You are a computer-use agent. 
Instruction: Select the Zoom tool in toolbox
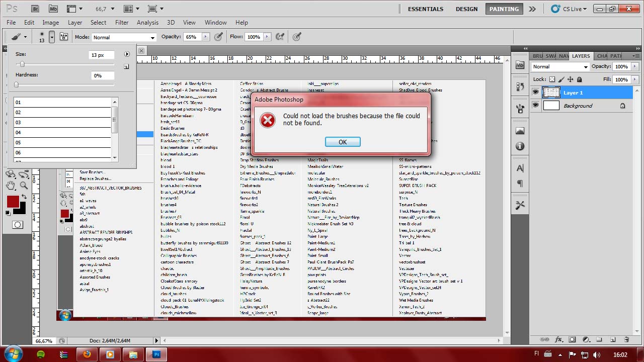pyautogui.click(x=24, y=186)
